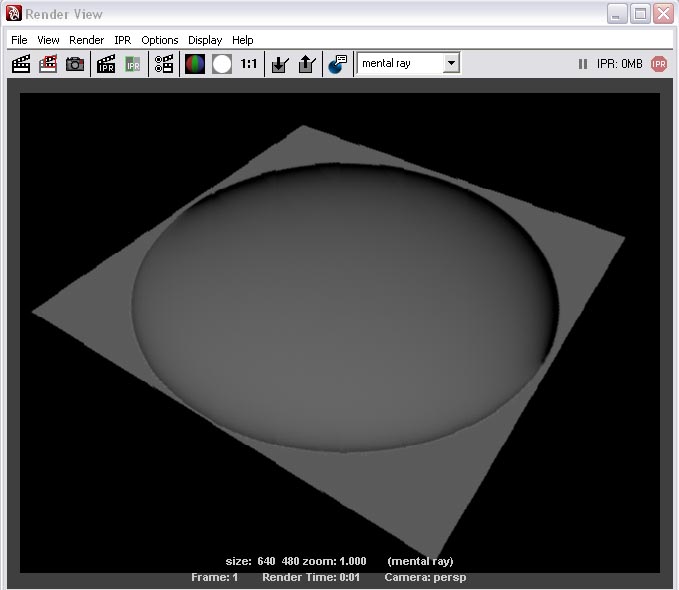
Task: Click the green Refresh IPR image icon
Action: (133, 64)
